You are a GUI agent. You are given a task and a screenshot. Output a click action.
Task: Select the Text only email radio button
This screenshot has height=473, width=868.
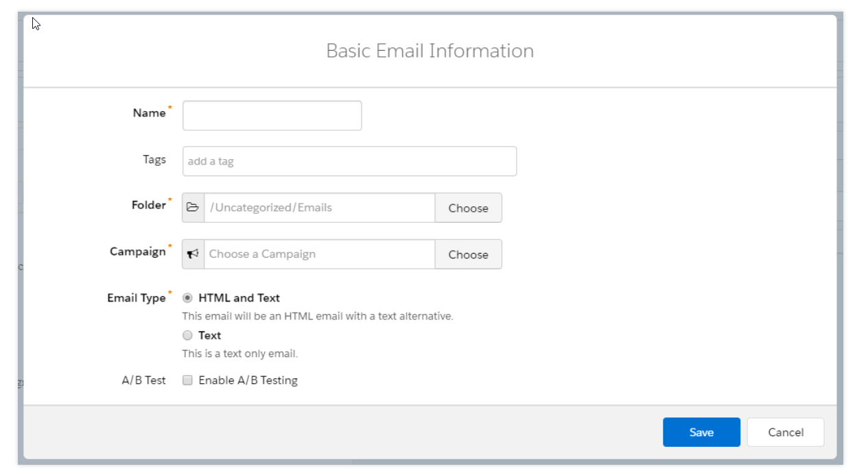point(187,336)
